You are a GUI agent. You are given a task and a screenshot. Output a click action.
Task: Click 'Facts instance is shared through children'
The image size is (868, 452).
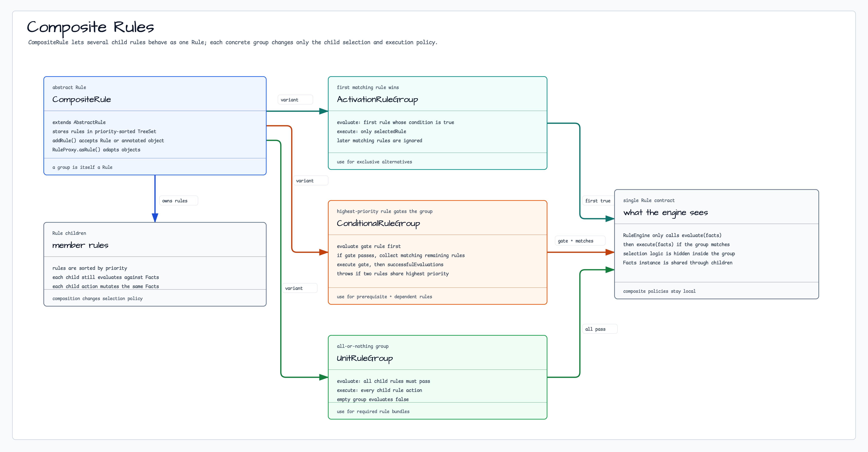(x=677, y=263)
